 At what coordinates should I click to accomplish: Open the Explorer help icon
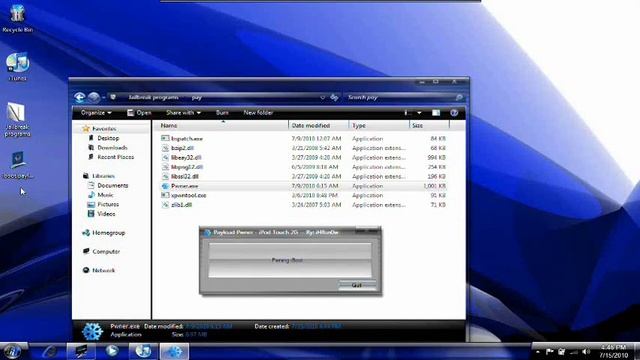[454, 113]
